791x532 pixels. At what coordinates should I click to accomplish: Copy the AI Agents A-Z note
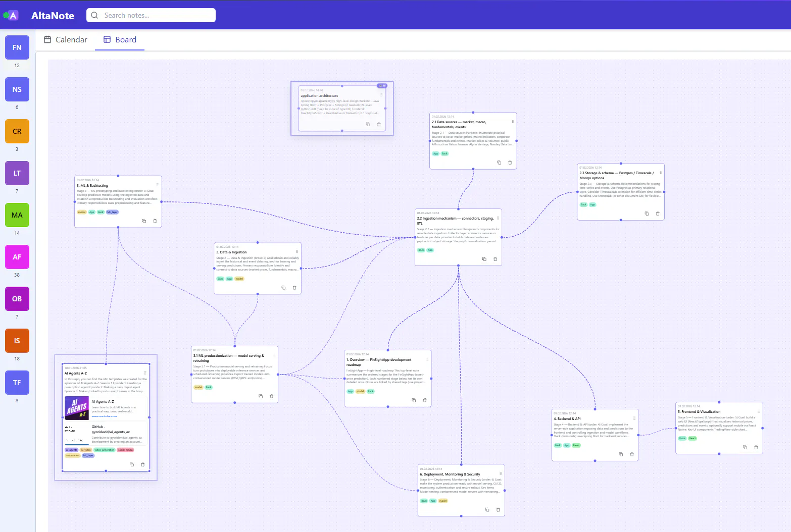click(132, 464)
